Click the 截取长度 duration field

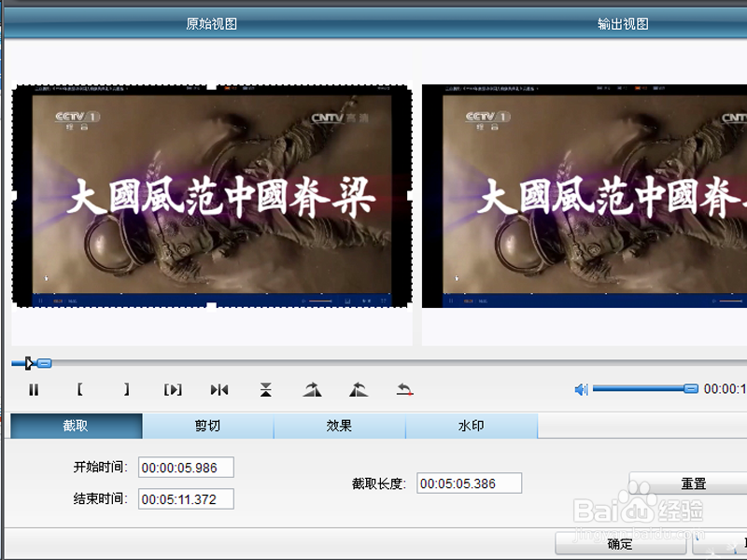(x=470, y=483)
